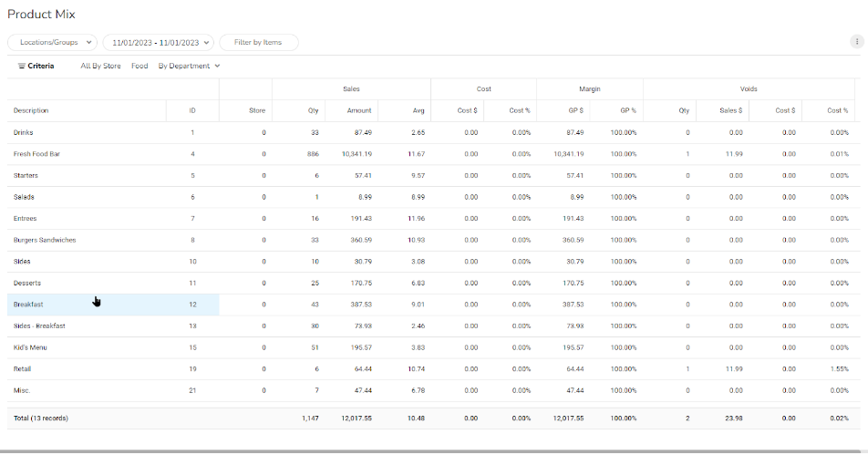Screen dimensions: 868x455
Task: Sort by the Description column header
Action: pos(31,111)
